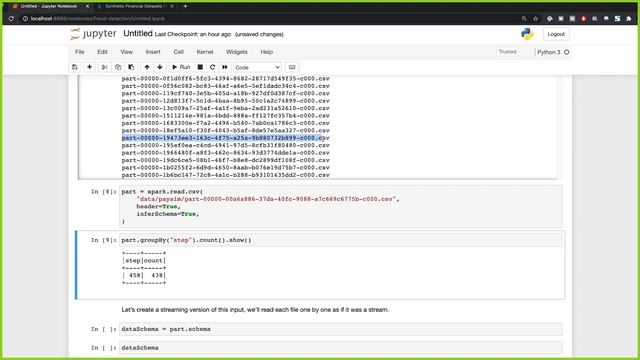Image resolution: width=640 pixels, height=360 pixels.
Task: Insert a new cell below with plus icon
Action: [x=89, y=67]
